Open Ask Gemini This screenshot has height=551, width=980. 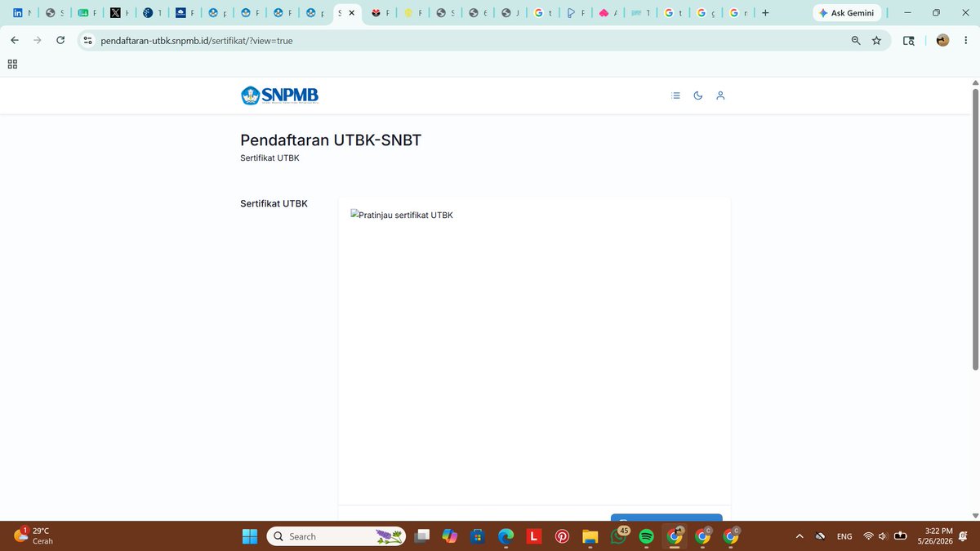coord(847,13)
